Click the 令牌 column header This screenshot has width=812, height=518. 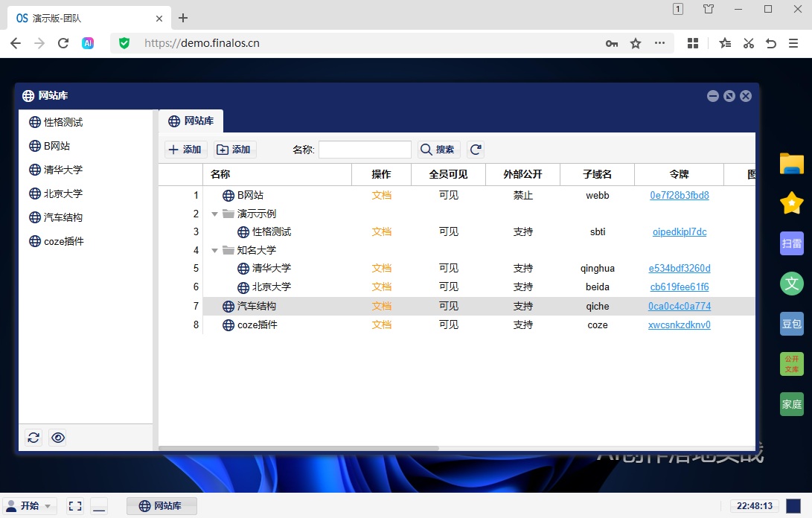tap(679, 175)
